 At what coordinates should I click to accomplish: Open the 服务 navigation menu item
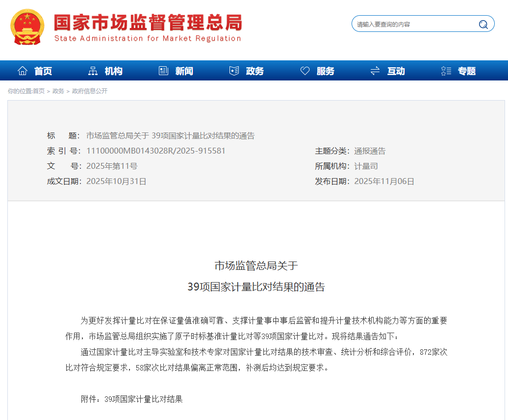coord(325,71)
